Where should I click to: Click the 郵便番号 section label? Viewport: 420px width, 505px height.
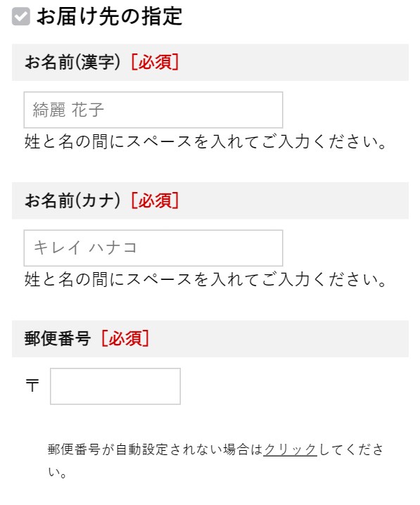(57, 339)
